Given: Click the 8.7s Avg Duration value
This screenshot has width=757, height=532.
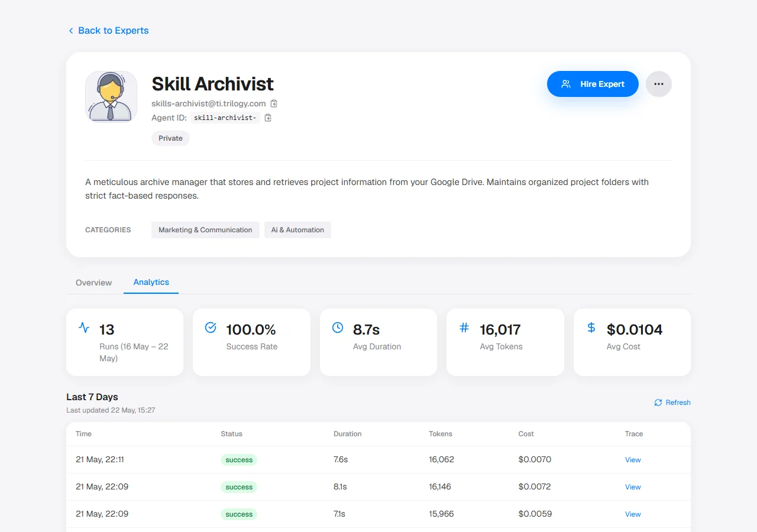Looking at the screenshot, I should click(x=367, y=329).
